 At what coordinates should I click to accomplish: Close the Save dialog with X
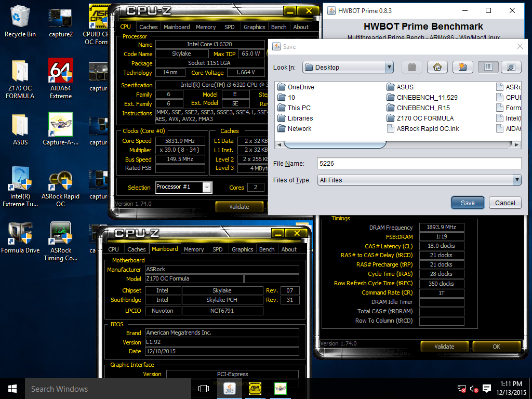(520, 46)
